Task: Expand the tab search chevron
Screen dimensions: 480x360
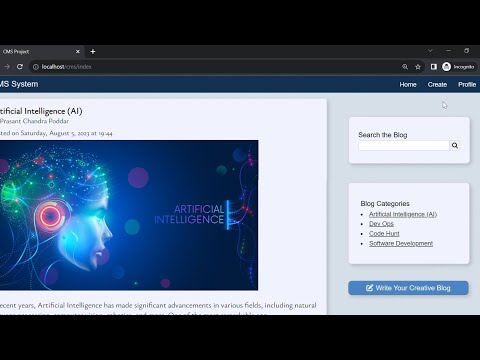Action: (x=430, y=51)
